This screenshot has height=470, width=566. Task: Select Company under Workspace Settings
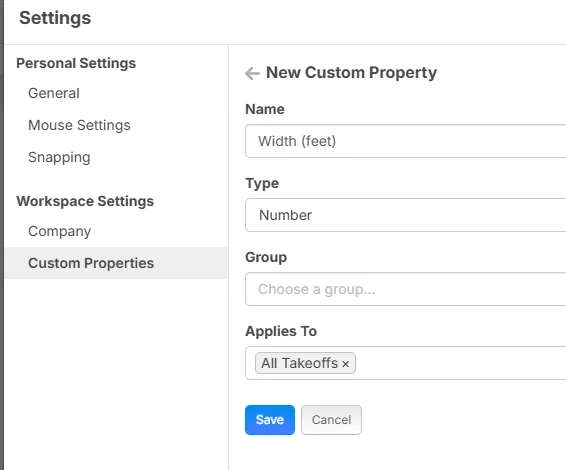click(x=60, y=231)
